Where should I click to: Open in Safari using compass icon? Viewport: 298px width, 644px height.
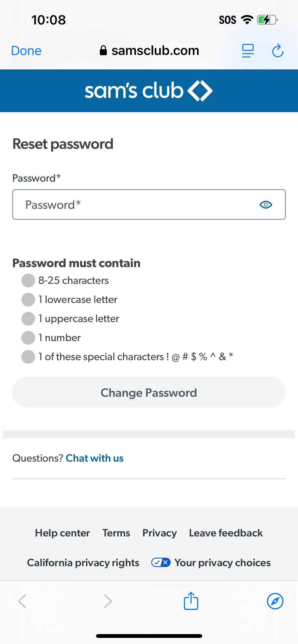point(275,601)
